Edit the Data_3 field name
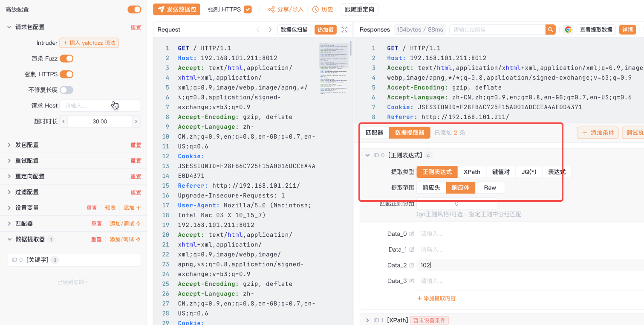Viewport: 644px width, 325px height. [412, 281]
